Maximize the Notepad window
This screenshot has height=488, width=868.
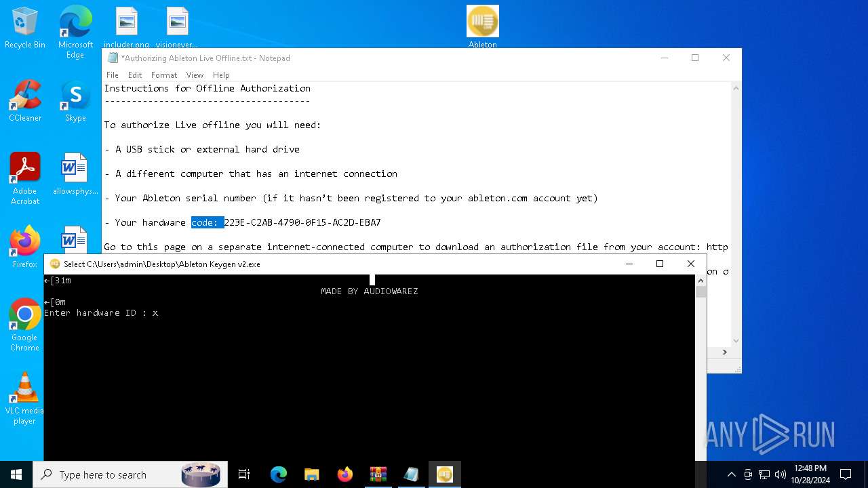click(x=695, y=58)
